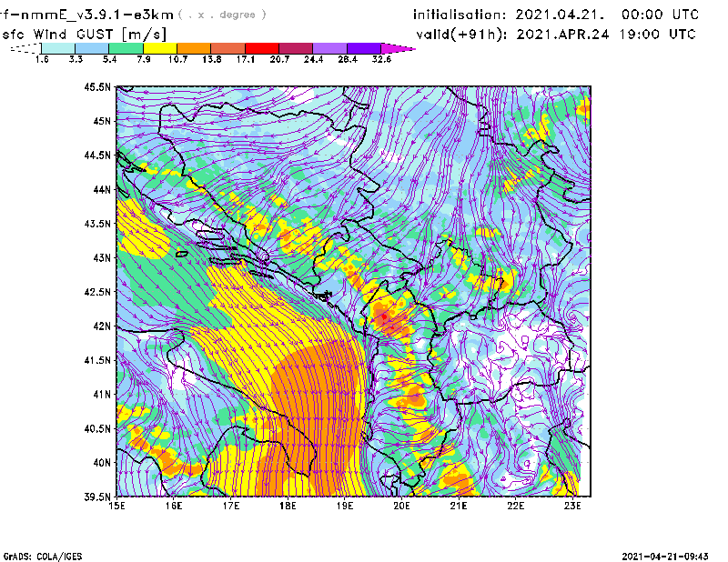Click the light purple legend swatch after 24.4
The height and width of the screenshot is (562, 728).
[x=329, y=48]
